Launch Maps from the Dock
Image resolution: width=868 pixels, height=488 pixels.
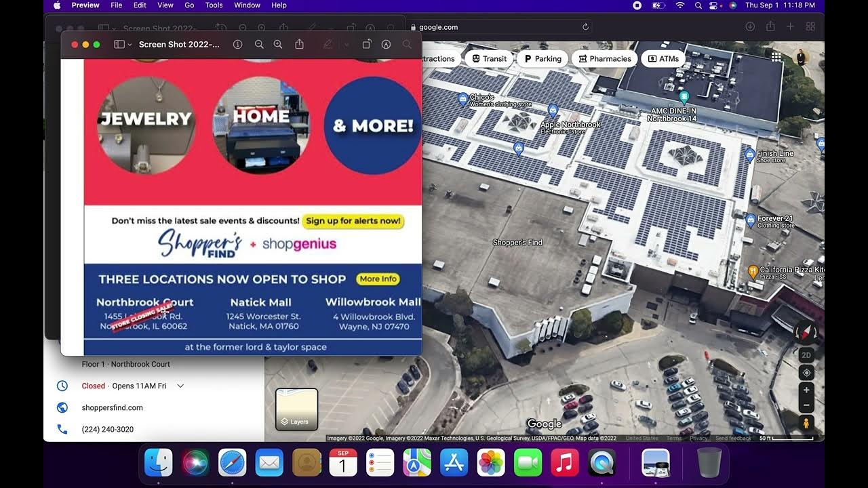(x=417, y=462)
